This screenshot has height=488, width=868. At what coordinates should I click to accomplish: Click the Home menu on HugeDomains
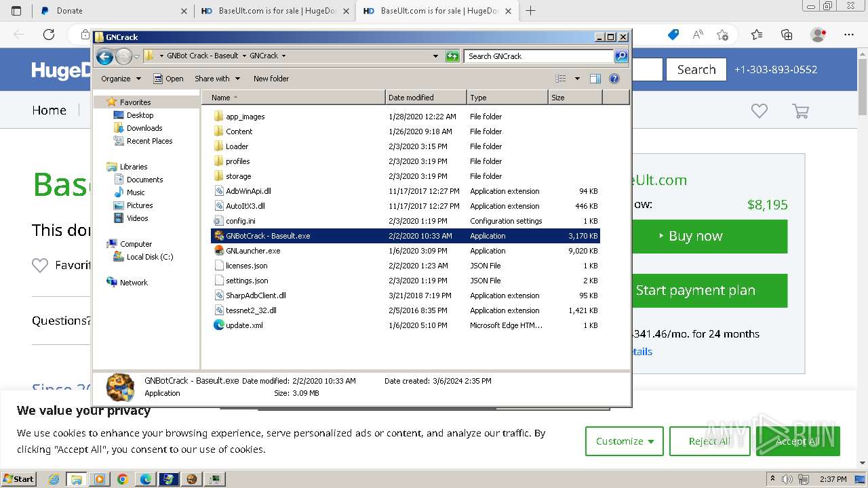(49, 110)
